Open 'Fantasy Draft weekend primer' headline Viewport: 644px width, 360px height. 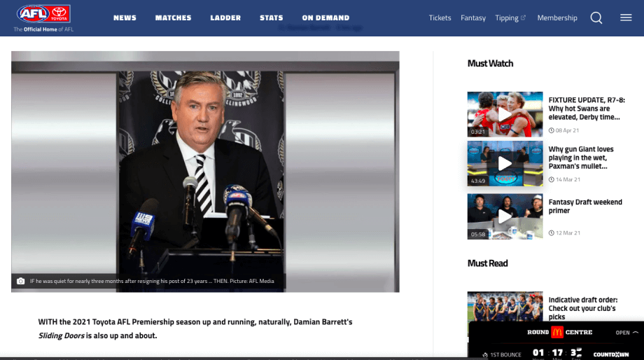(x=585, y=207)
